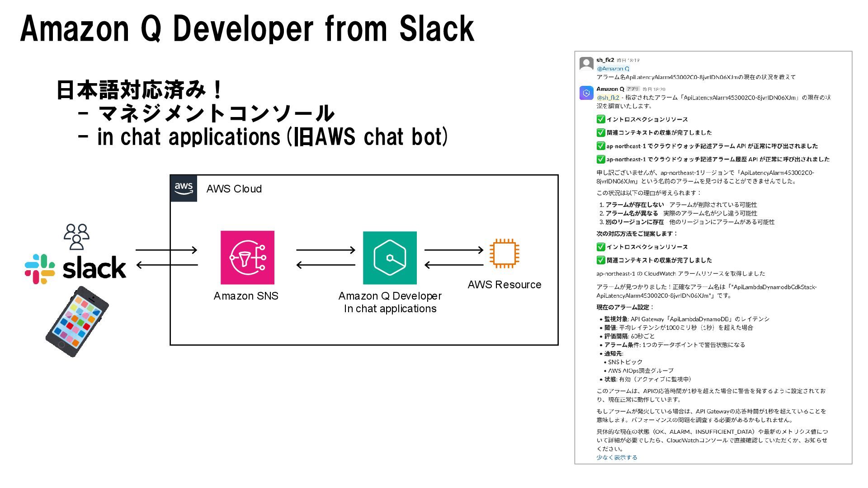Click the Amazon Q sender name
Image resolution: width=868 pixels, height=488 pixels.
tap(610, 89)
